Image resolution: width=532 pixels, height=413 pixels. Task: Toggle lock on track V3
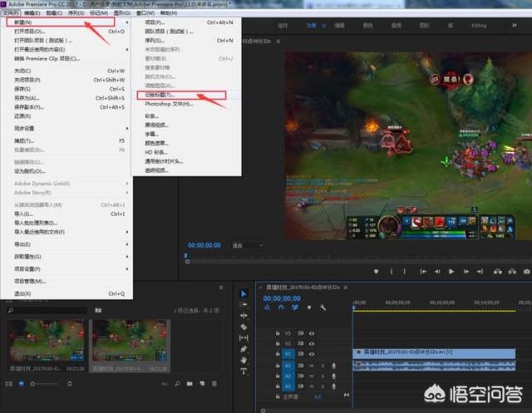tap(278, 333)
